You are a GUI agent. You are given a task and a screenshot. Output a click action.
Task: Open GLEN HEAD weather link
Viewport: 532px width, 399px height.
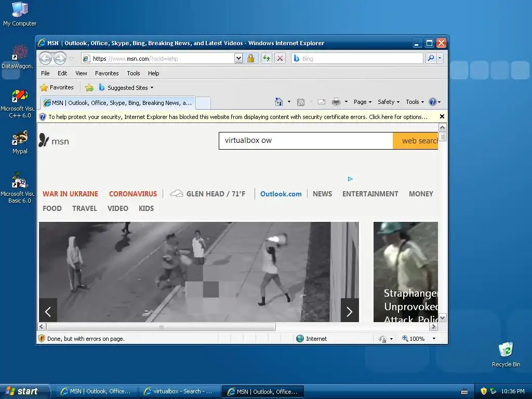(x=208, y=194)
